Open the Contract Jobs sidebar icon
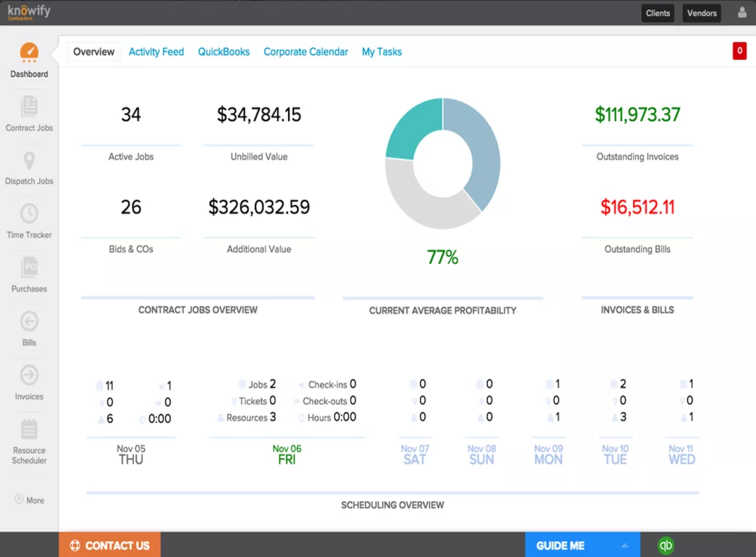 point(29,106)
